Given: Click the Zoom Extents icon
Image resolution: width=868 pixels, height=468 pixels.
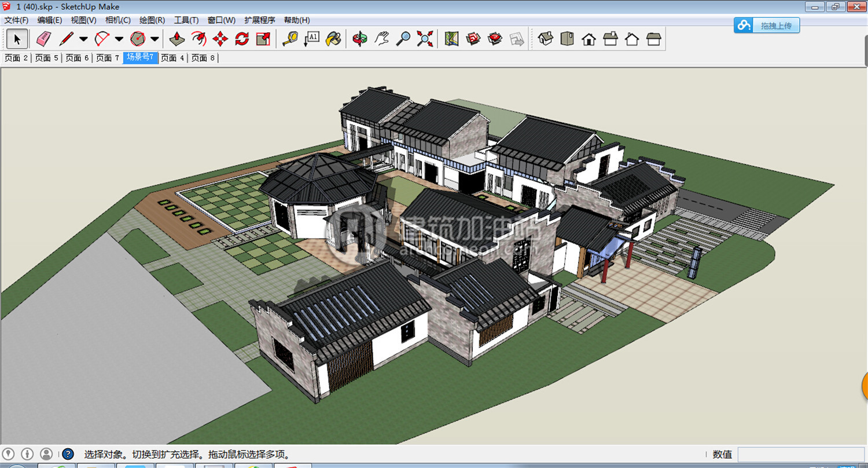Looking at the screenshot, I should coord(425,39).
